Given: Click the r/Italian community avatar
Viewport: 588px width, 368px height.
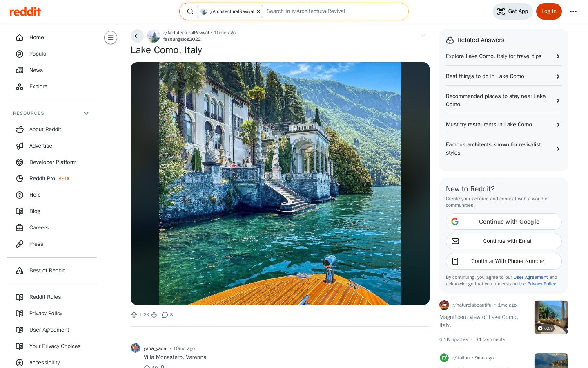Looking at the screenshot, I should click(x=444, y=358).
